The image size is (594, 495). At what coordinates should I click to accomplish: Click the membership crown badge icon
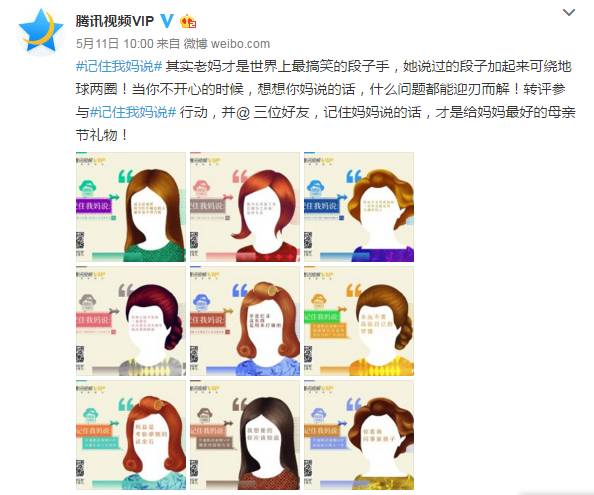(x=188, y=21)
